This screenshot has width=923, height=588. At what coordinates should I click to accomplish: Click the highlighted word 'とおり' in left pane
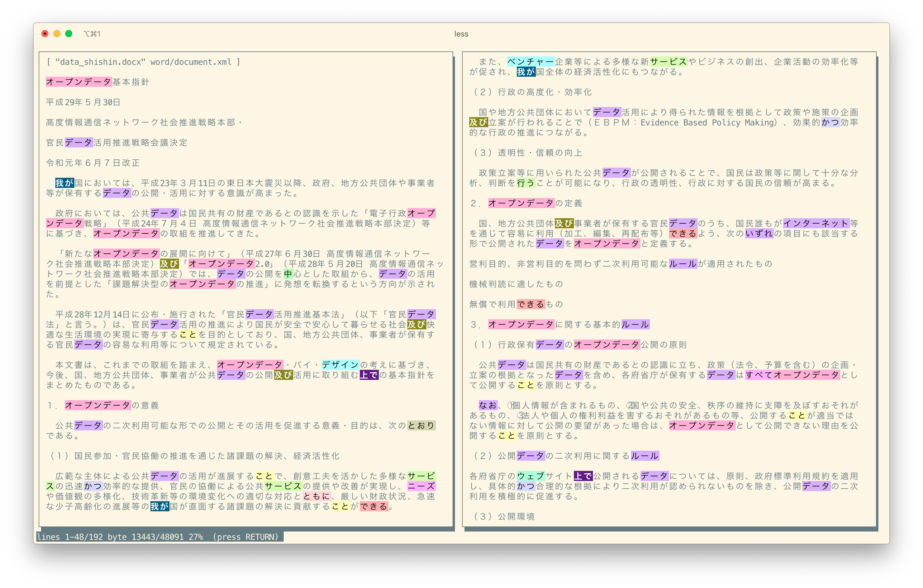pyautogui.click(x=421, y=425)
